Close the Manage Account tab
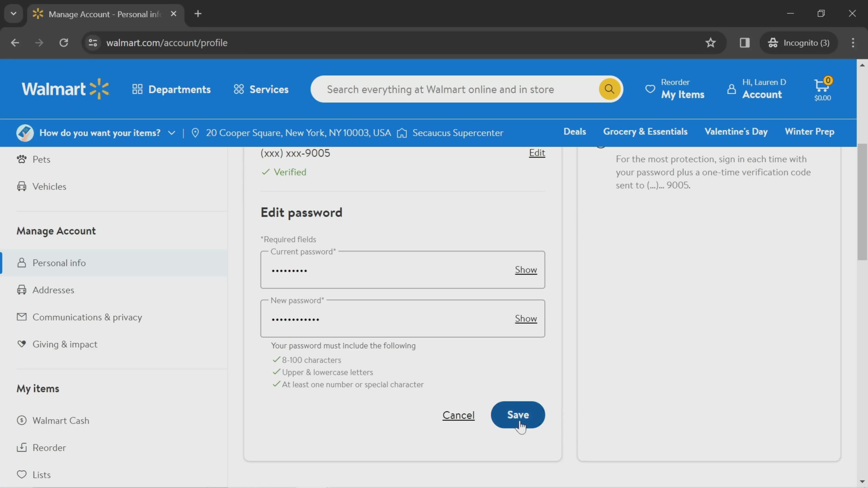 point(174,14)
